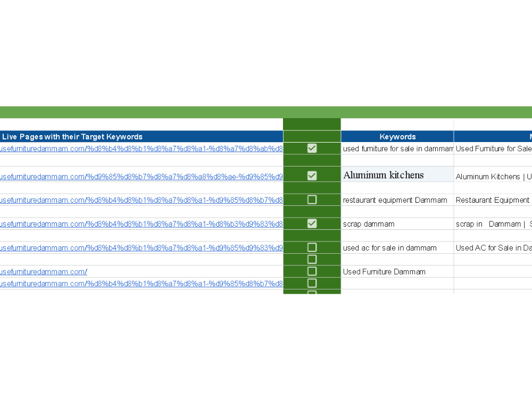The width and height of the screenshot is (532, 399).
Task: Select the 'scrap in Dammam |' cell
Action: [493, 224]
